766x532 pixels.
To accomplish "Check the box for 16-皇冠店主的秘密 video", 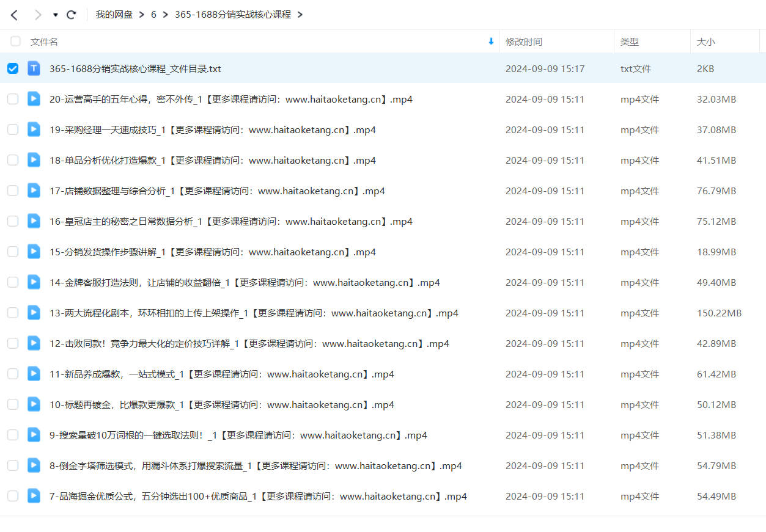I will tap(13, 221).
